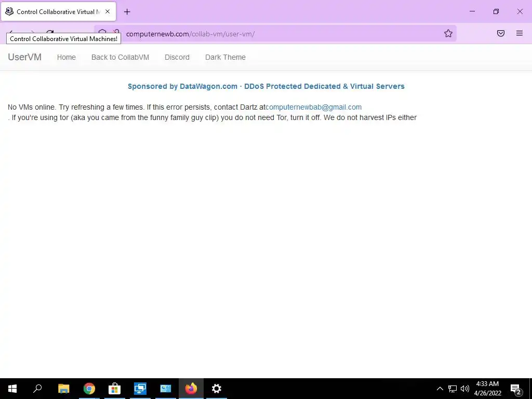
Task: Launch Google Chrome from the taskbar
Action: point(89,389)
